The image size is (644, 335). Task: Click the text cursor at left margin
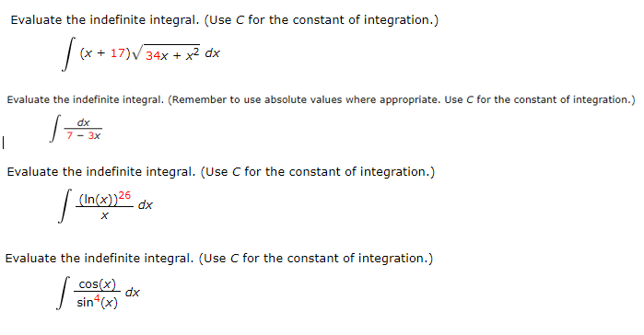4,143
